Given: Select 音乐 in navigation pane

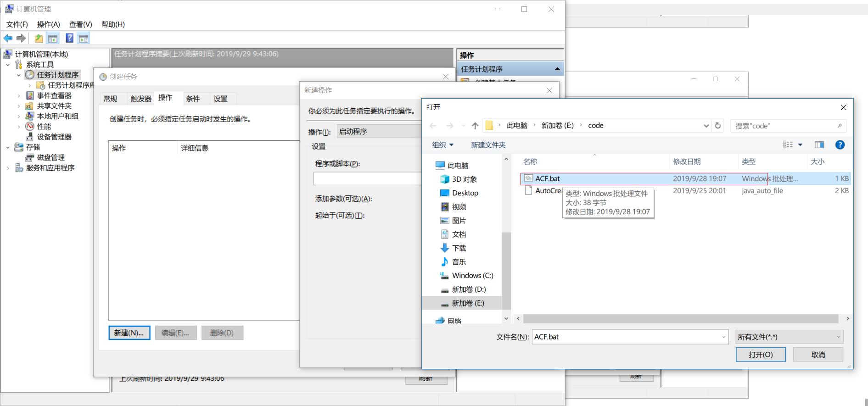Looking at the screenshot, I should [459, 262].
